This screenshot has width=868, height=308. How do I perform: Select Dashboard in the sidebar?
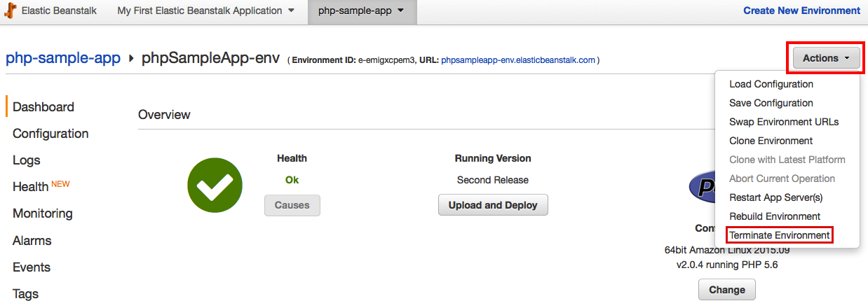click(x=43, y=107)
